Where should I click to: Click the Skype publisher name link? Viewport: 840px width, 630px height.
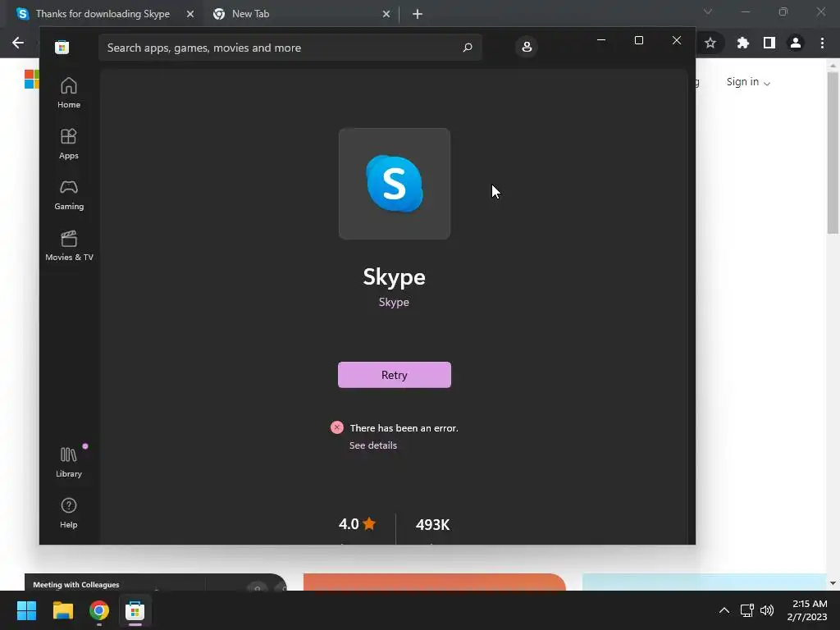coord(394,302)
